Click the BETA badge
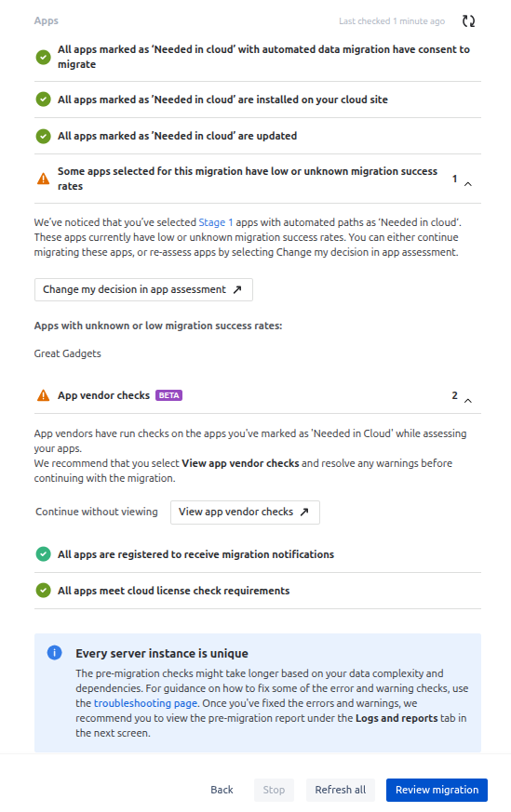The height and width of the screenshot is (812, 511). (x=169, y=395)
